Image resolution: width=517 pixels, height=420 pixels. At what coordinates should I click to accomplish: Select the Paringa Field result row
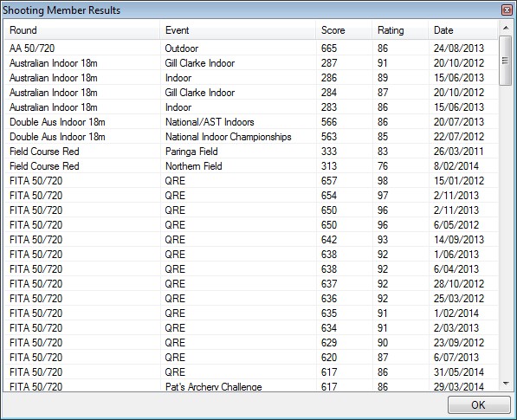[x=251, y=152]
